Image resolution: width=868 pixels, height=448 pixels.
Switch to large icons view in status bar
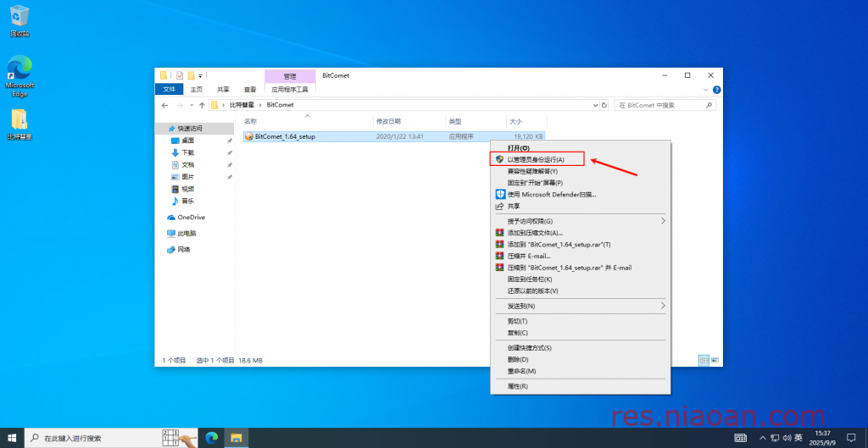click(x=714, y=360)
